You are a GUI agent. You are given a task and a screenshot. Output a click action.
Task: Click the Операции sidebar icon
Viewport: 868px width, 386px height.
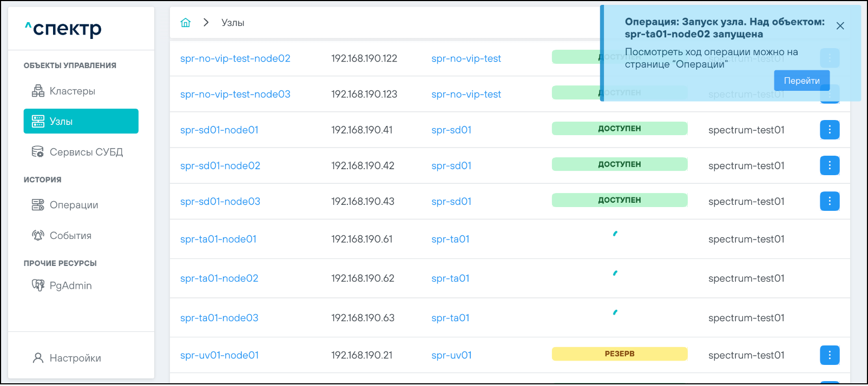coord(38,205)
